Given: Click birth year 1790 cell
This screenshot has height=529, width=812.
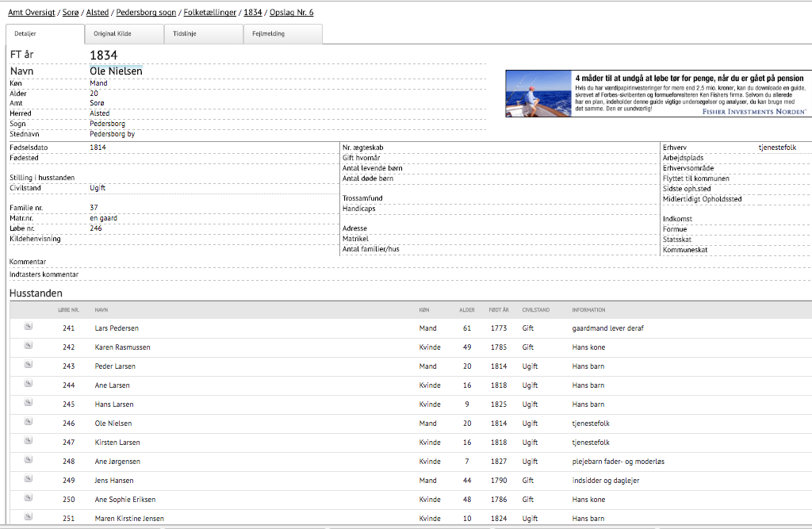Looking at the screenshot, I should [x=499, y=481].
